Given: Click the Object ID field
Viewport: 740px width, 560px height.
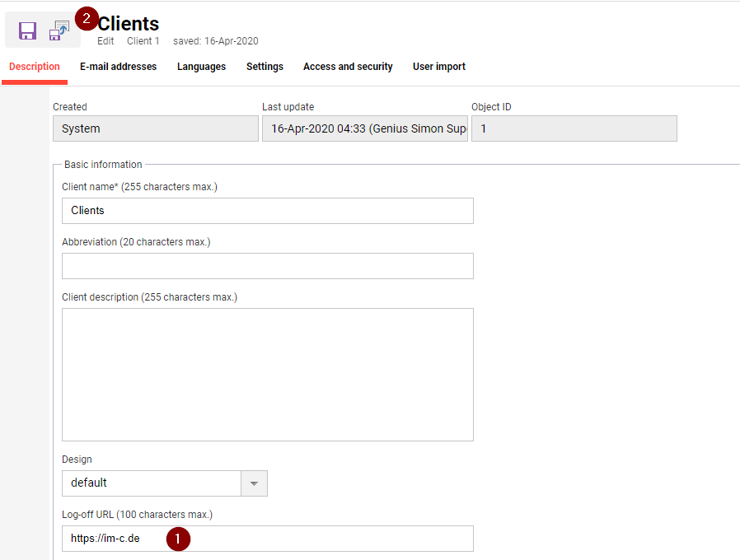Looking at the screenshot, I should tap(574, 128).
